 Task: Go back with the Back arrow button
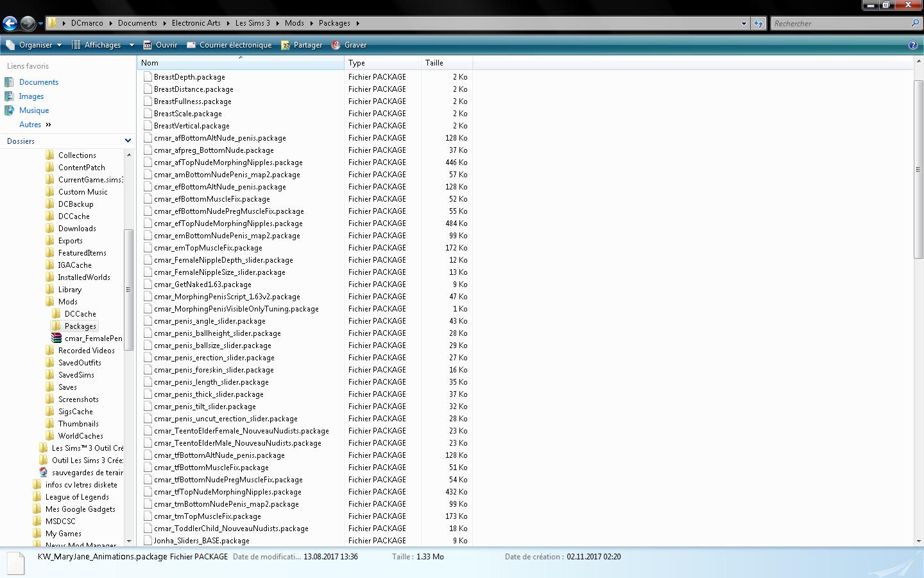(10, 24)
